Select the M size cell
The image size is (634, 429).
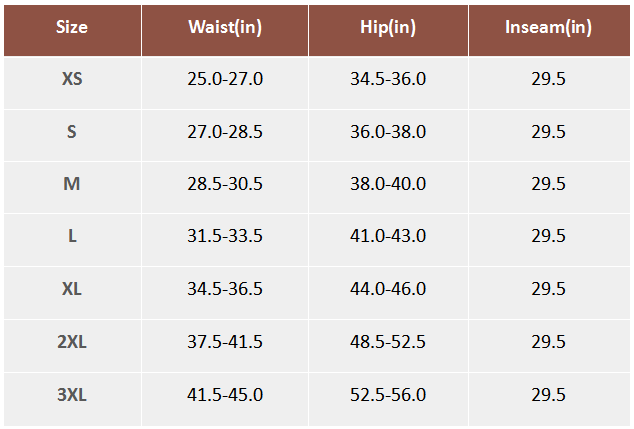tap(72, 184)
